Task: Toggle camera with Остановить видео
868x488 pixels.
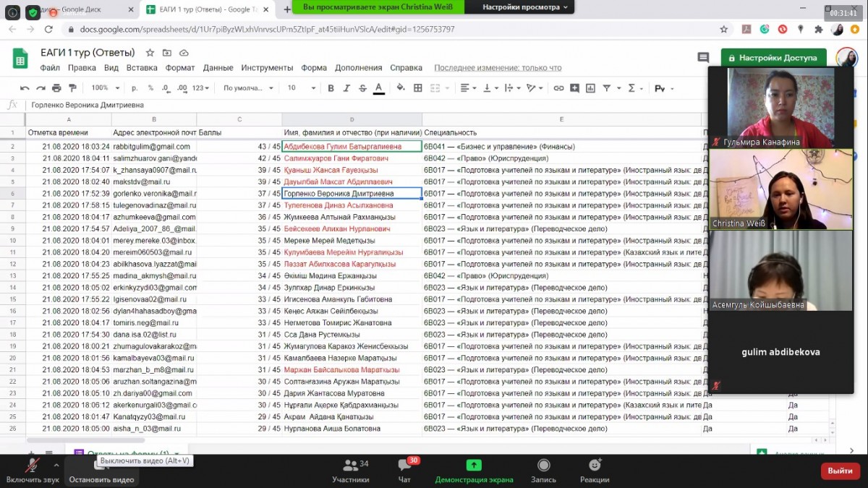Action: coord(101,470)
